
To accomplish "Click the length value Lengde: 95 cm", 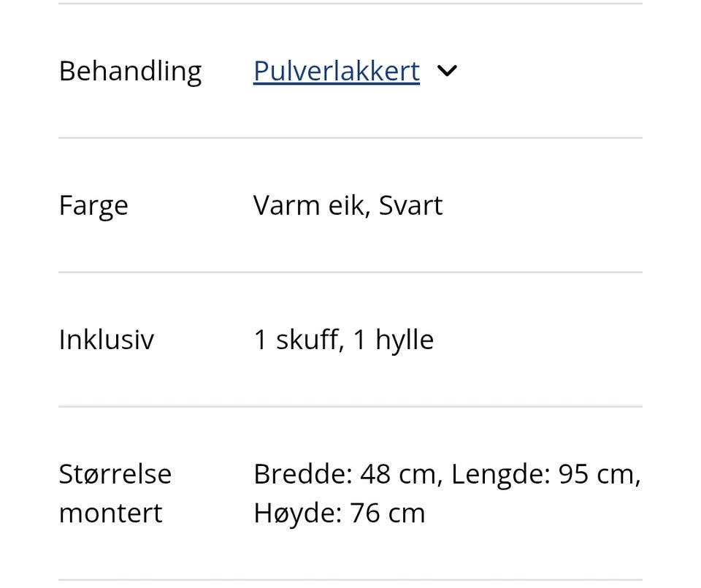I will click(545, 473).
